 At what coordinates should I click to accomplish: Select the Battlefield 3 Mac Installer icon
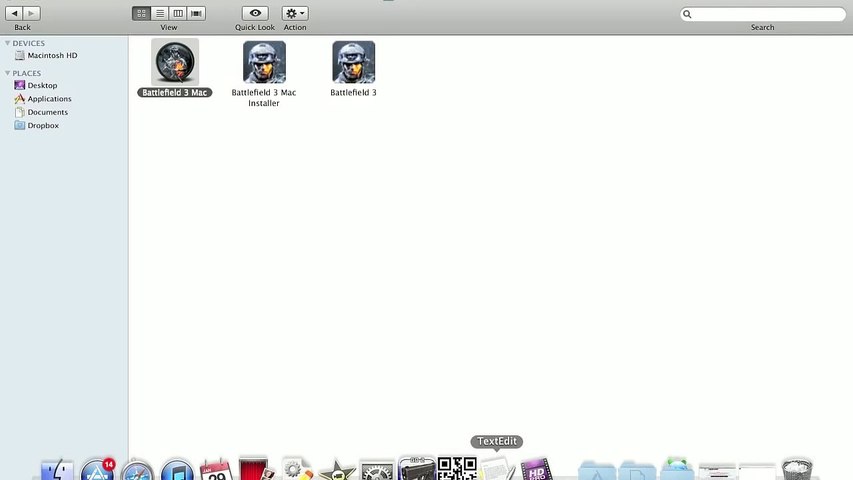tap(264, 62)
